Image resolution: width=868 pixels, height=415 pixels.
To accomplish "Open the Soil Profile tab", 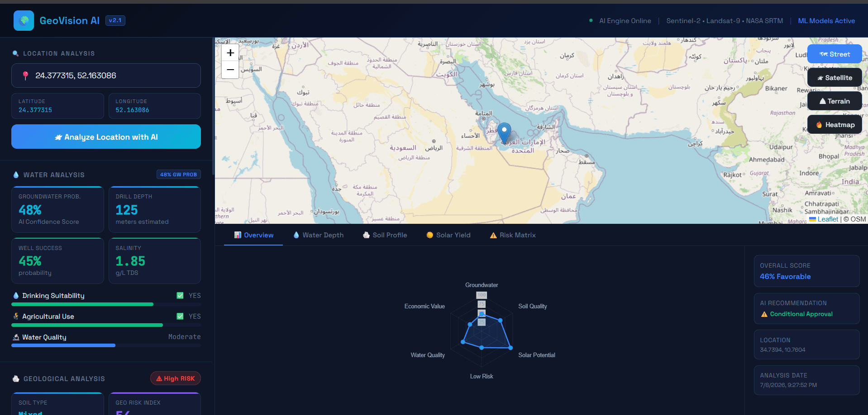I will (385, 235).
